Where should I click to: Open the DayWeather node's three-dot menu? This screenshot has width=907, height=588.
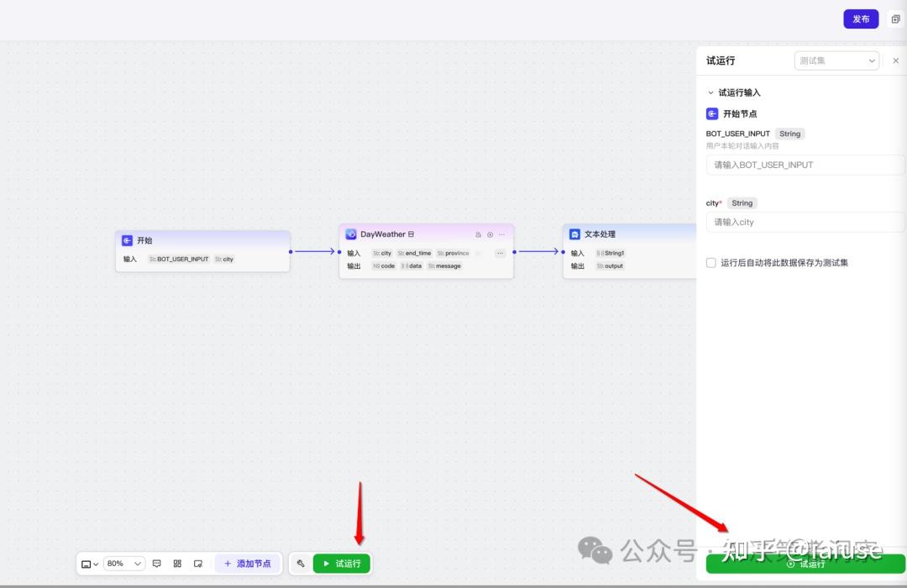tap(501, 234)
